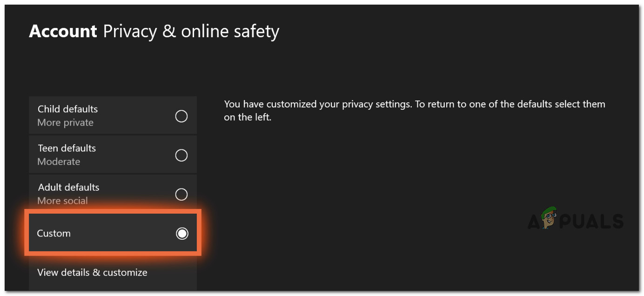Click the "Account" word in the heading

pos(63,32)
